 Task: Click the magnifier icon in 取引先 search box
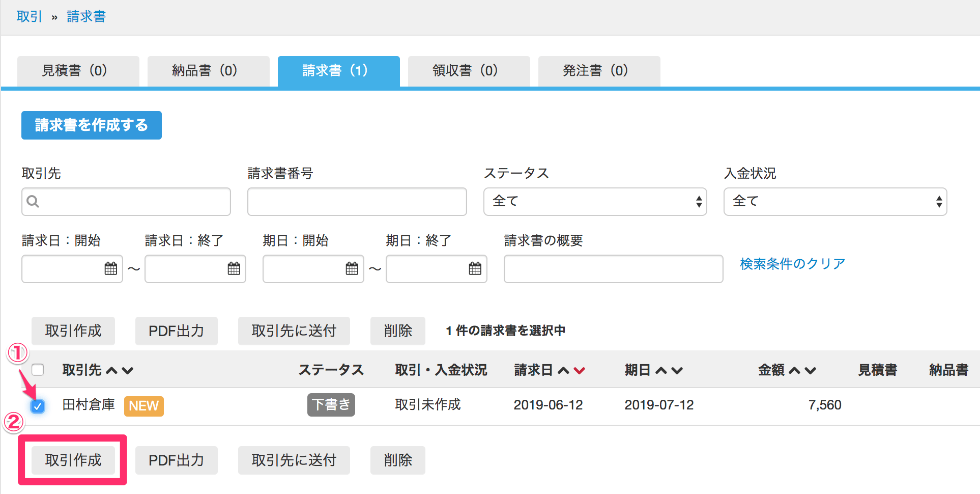(x=33, y=202)
